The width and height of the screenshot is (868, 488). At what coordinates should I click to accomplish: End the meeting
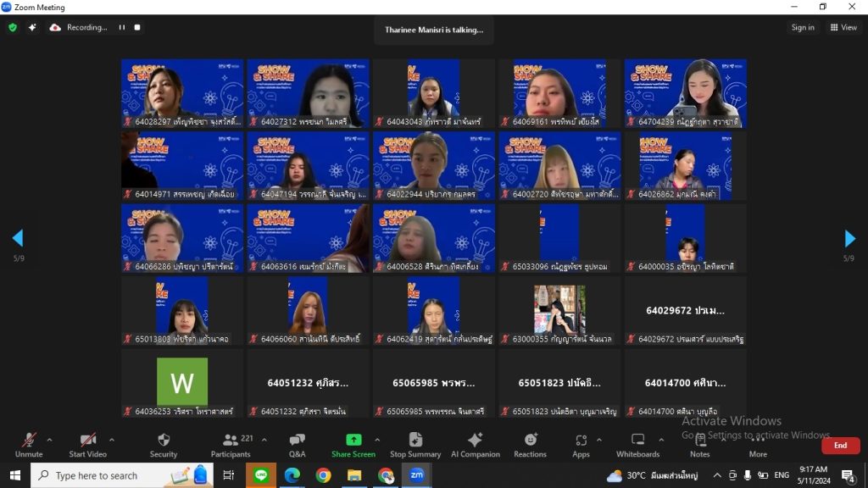point(840,446)
